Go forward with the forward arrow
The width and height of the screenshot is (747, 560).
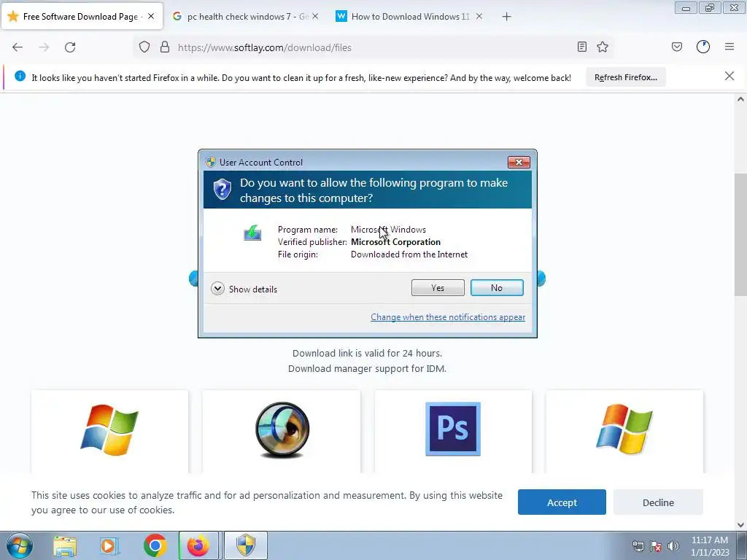click(44, 47)
